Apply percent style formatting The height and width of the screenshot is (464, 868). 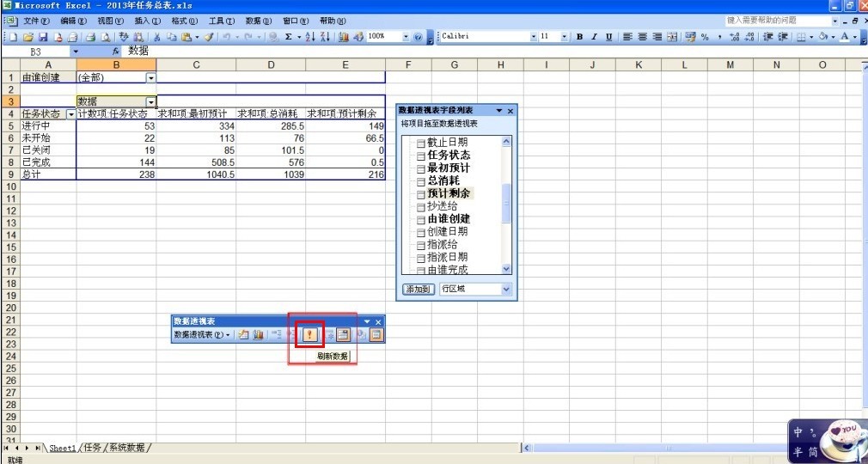(705, 37)
